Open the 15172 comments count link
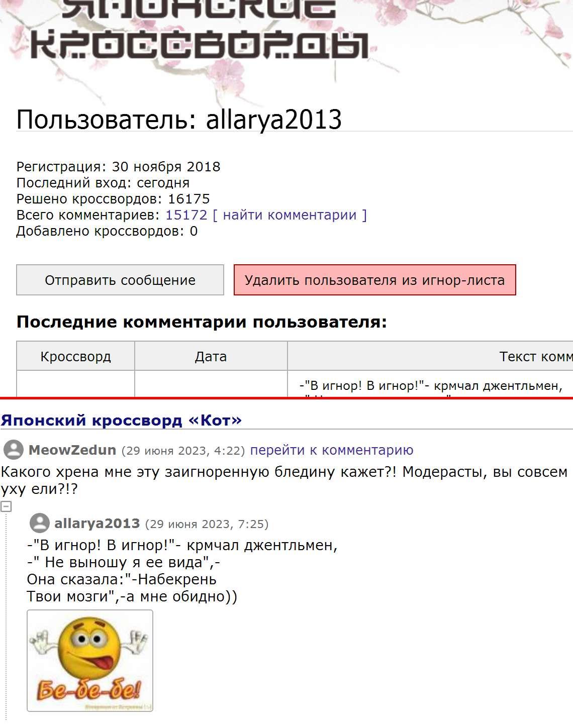This screenshot has width=573, height=728. [186, 215]
